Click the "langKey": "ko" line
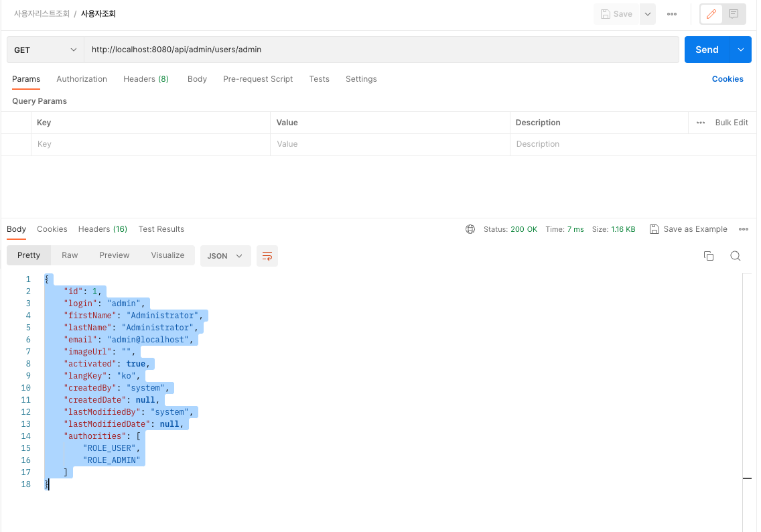This screenshot has width=761, height=532. click(x=101, y=376)
